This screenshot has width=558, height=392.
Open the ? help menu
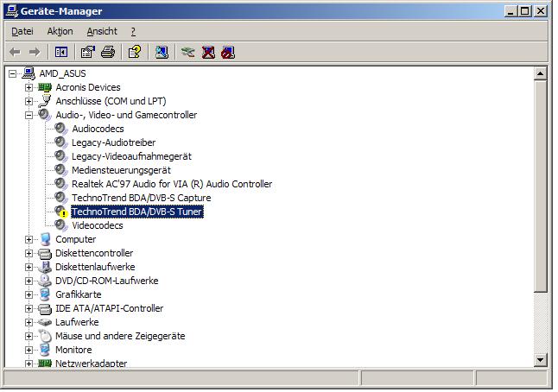(133, 31)
